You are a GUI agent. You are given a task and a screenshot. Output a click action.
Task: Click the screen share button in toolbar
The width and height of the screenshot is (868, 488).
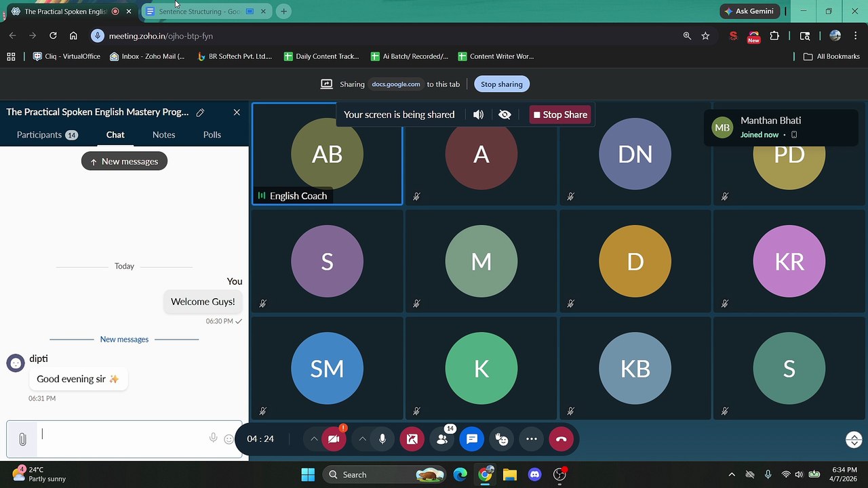412,439
